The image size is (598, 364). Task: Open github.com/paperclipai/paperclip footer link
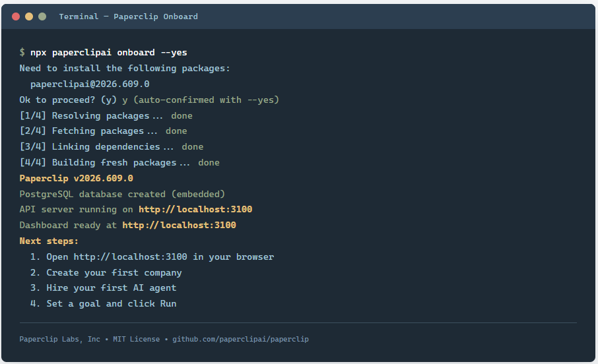[241, 339]
